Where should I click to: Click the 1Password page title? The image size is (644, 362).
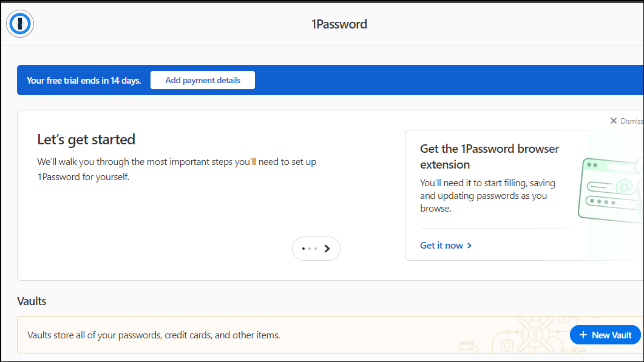[x=339, y=24]
